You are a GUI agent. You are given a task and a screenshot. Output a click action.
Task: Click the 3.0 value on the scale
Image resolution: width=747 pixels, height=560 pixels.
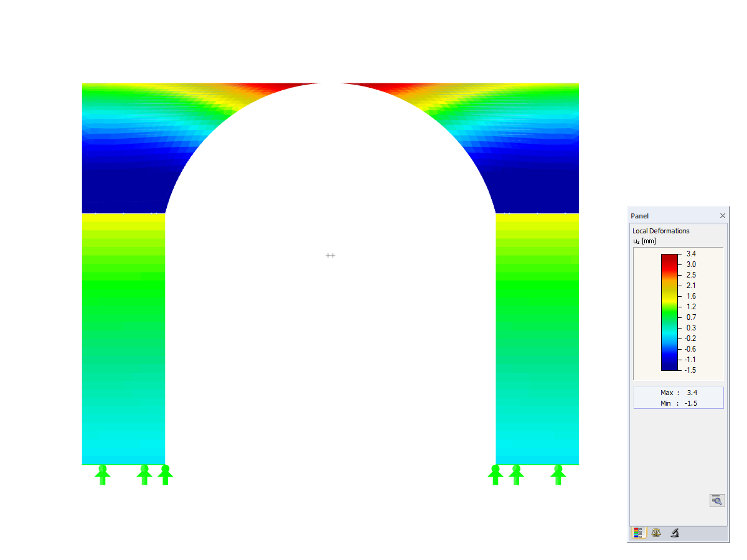[x=691, y=264]
